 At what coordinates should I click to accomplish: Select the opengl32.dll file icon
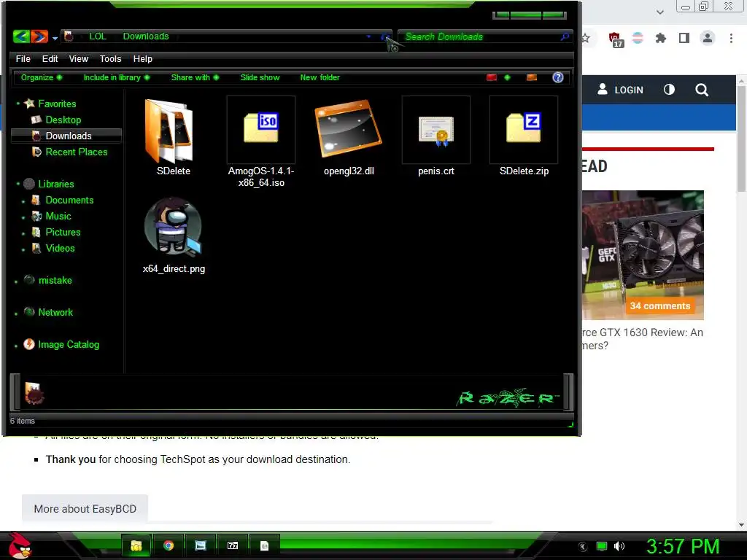point(348,128)
